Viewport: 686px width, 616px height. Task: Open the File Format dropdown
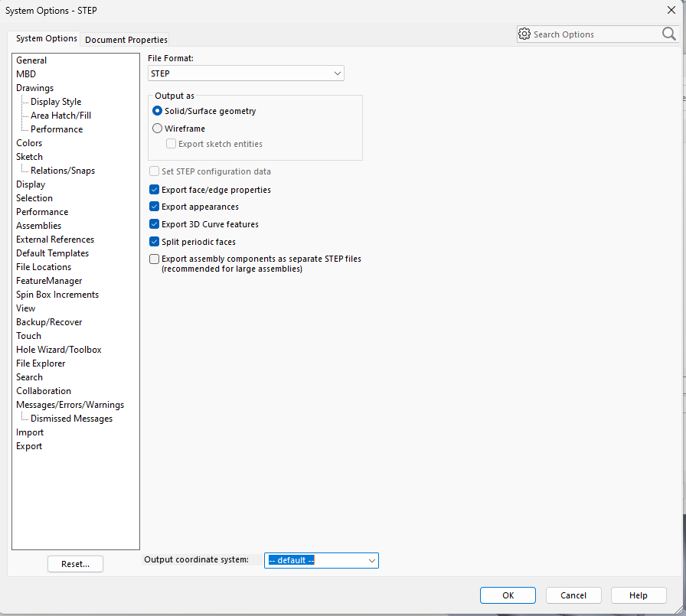(246, 73)
